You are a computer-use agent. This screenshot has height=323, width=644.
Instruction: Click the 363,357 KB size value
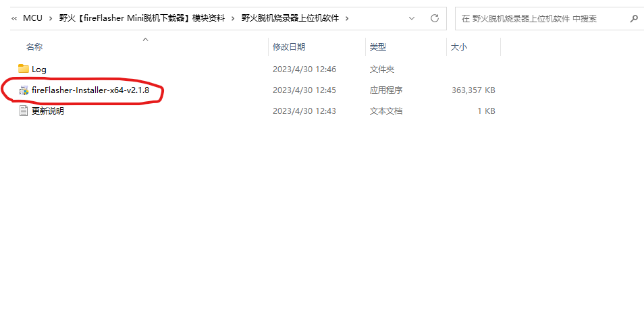473,90
